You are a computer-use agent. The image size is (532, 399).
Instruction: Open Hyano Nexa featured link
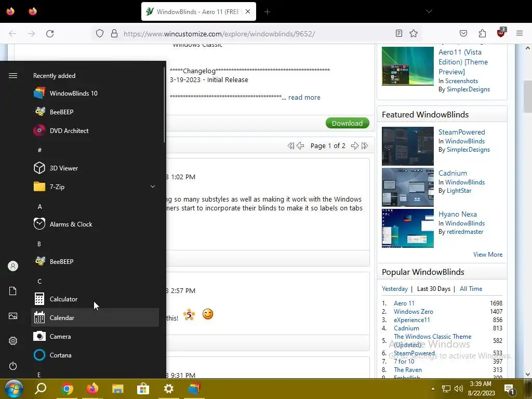pos(457,214)
